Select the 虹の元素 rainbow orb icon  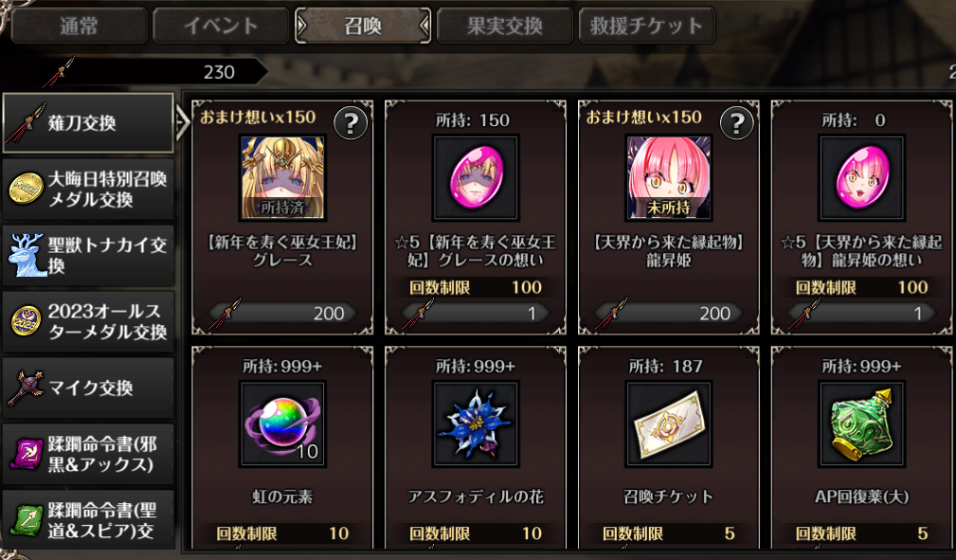tap(282, 424)
